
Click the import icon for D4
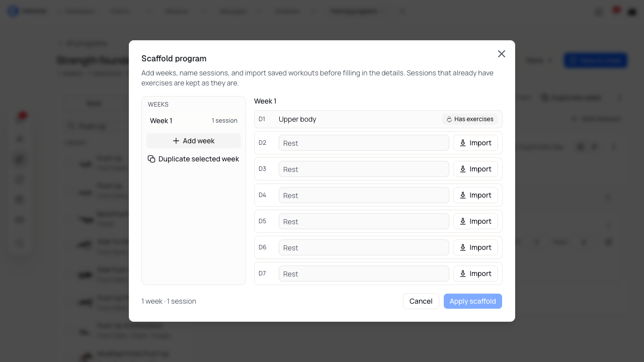[463, 195]
